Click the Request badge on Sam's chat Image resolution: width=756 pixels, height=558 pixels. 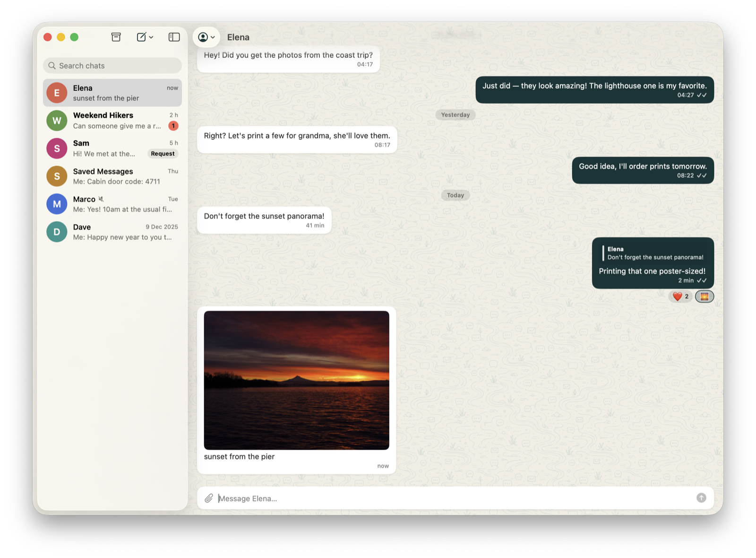pos(163,154)
